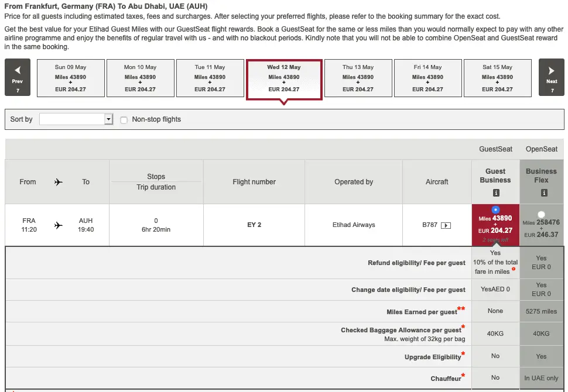The image size is (568, 392).
Task: Enable the Non-stop flights checkbox
Action: [x=124, y=119]
